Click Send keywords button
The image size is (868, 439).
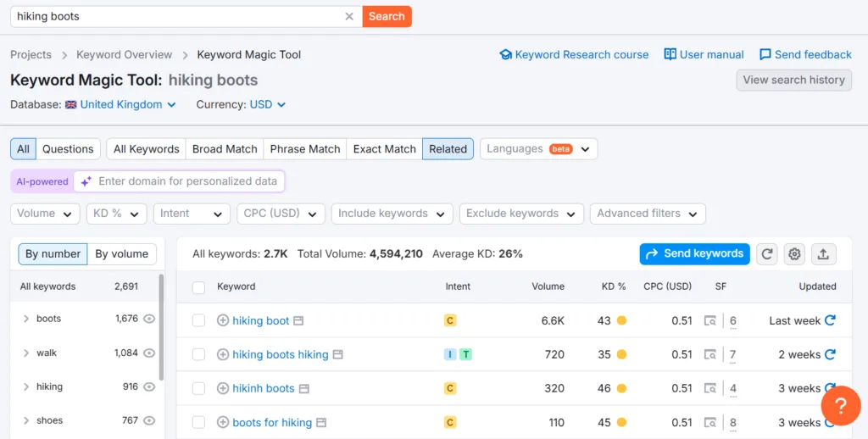(695, 253)
